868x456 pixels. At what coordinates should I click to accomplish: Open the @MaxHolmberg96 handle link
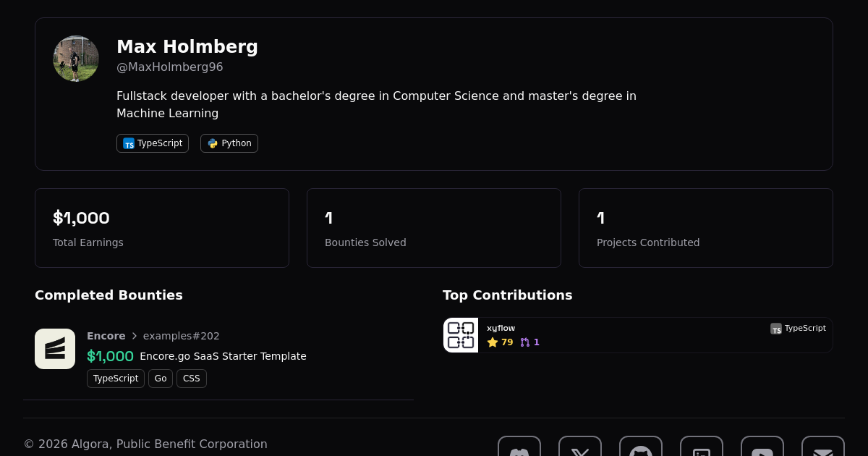[x=170, y=67]
